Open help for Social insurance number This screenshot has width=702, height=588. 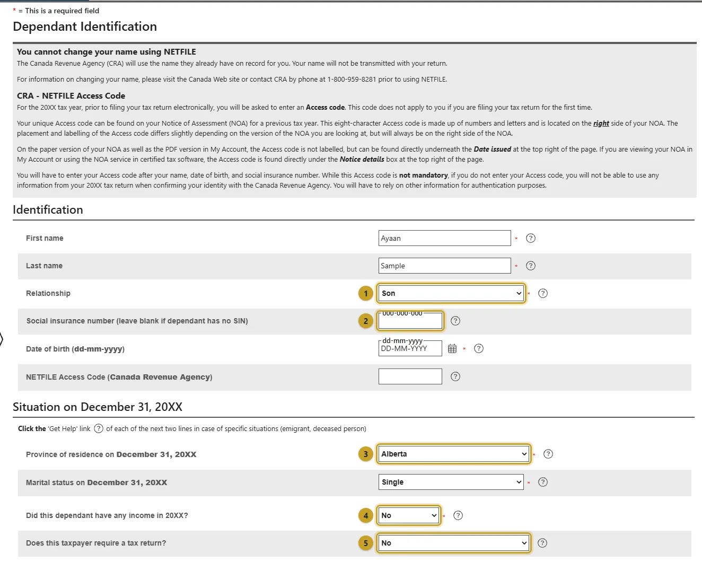point(455,321)
